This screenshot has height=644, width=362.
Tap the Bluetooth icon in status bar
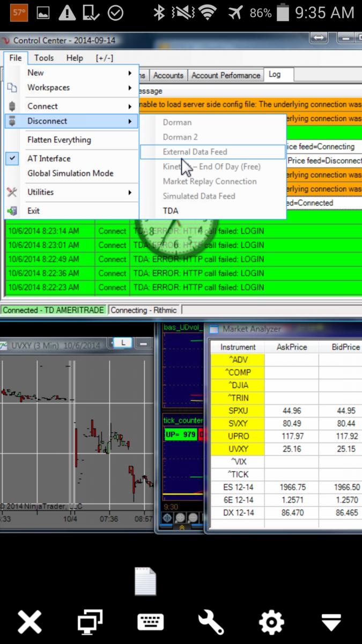(159, 13)
